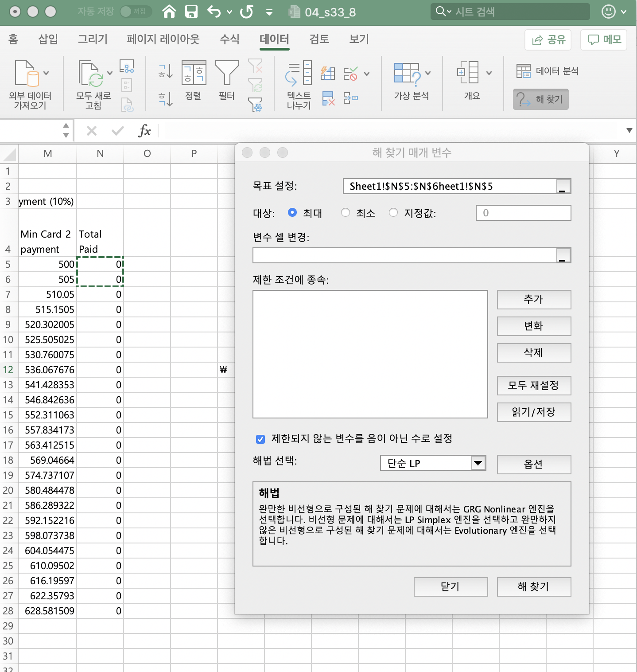This screenshot has width=637, height=672.
Task: Click the sort ascending icon
Action: point(165,71)
